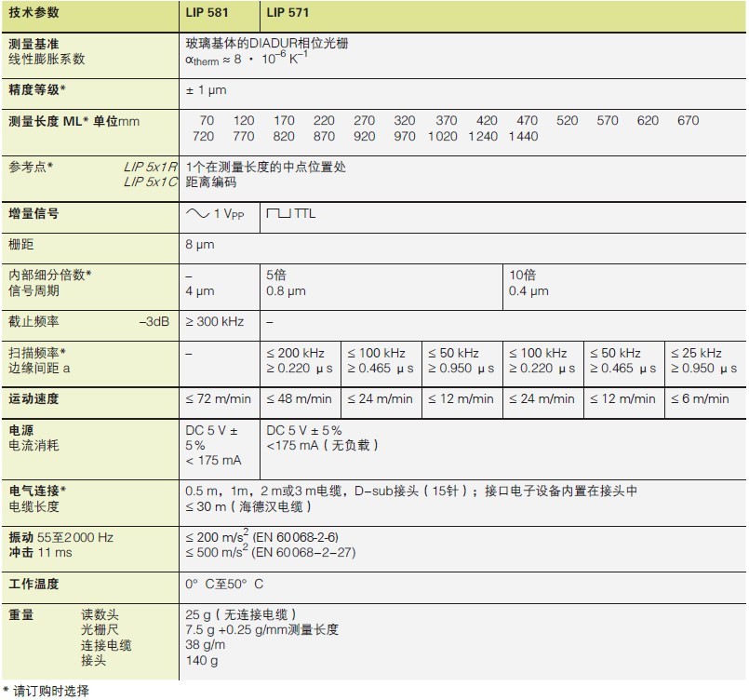Click the 运动速度 row label
Viewport: 749px width, 700px height.
coord(33,398)
